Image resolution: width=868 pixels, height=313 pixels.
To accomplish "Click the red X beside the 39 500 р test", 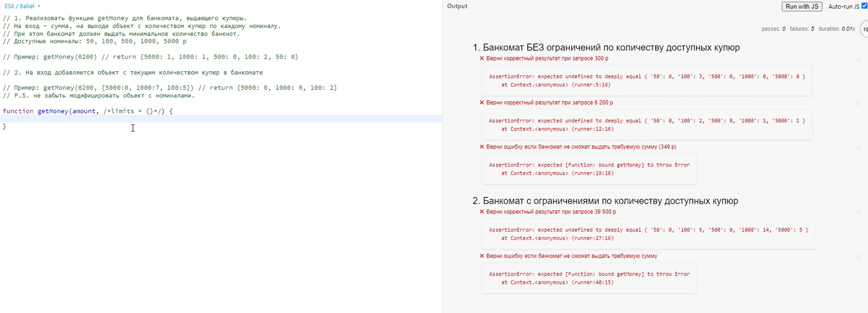I will (x=482, y=212).
